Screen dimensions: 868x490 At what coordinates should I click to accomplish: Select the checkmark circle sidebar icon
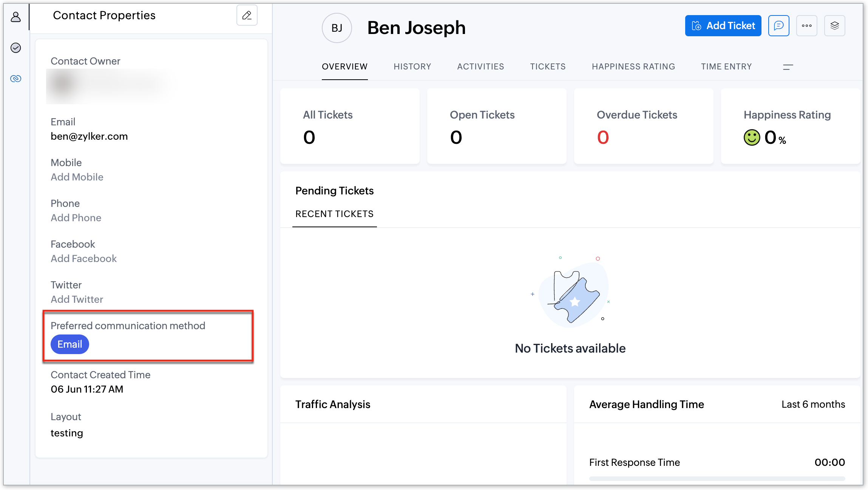point(16,48)
